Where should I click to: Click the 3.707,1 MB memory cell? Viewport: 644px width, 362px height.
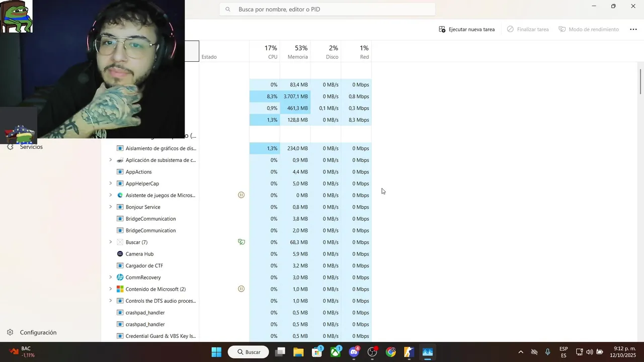click(295, 97)
